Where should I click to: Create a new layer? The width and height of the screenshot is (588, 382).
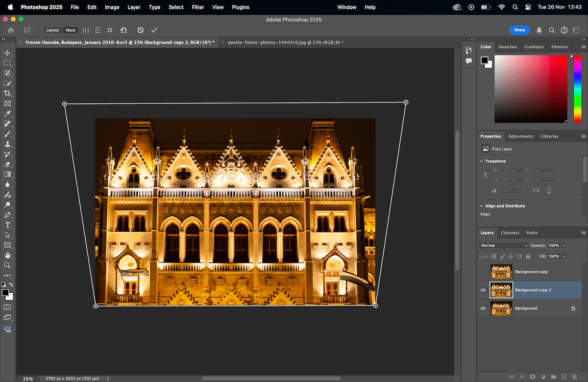click(x=564, y=377)
